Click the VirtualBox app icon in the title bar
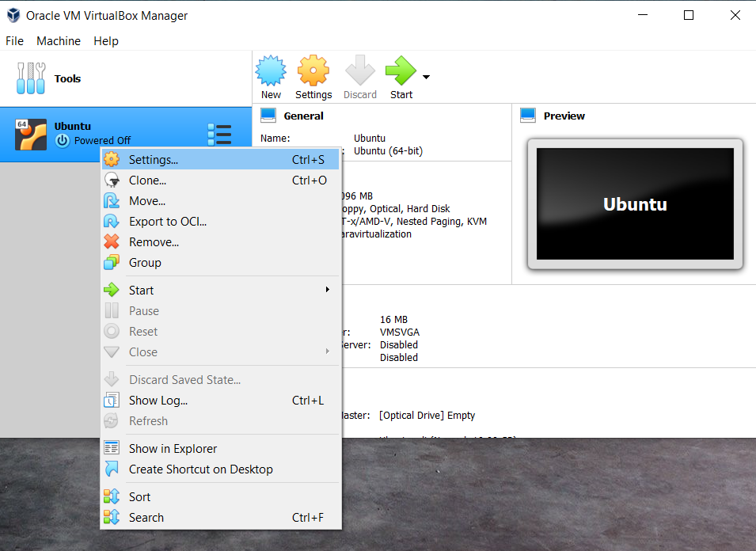Image resolution: width=756 pixels, height=551 pixels. [13, 15]
